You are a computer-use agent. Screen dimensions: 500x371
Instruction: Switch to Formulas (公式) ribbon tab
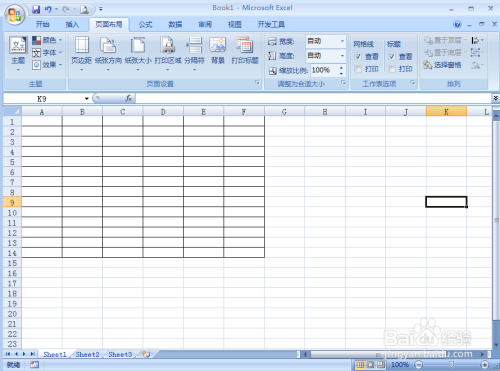146,24
